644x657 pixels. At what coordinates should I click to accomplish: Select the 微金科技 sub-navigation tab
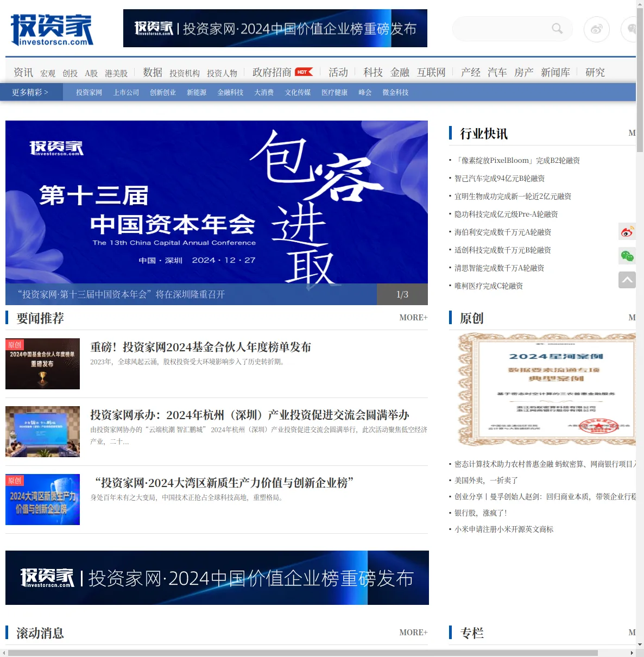(396, 92)
